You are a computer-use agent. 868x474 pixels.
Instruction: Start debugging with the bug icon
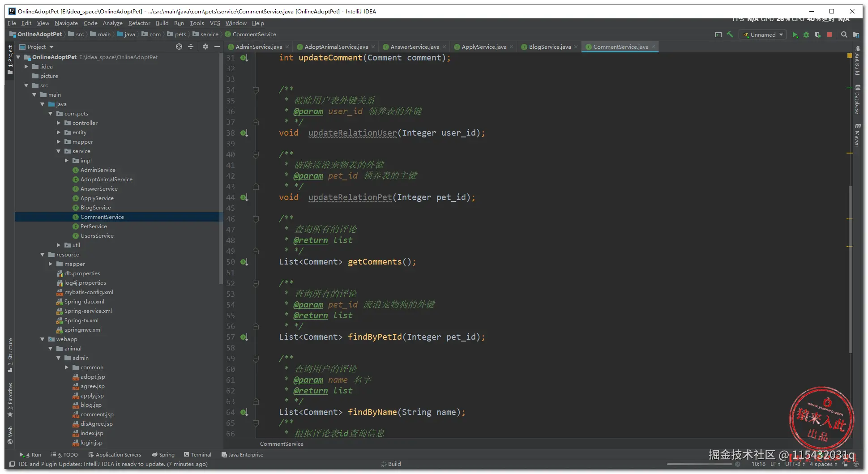pyautogui.click(x=806, y=35)
